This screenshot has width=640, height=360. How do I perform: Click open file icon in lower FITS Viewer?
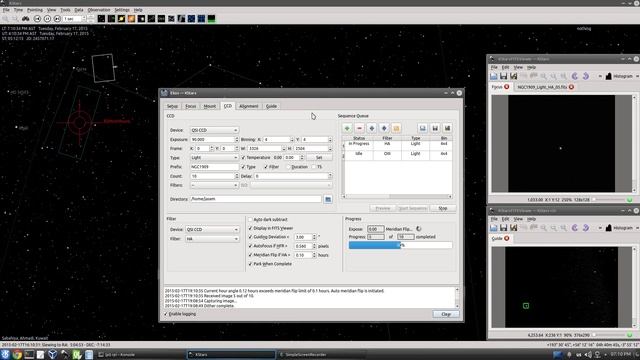[493, 228]
